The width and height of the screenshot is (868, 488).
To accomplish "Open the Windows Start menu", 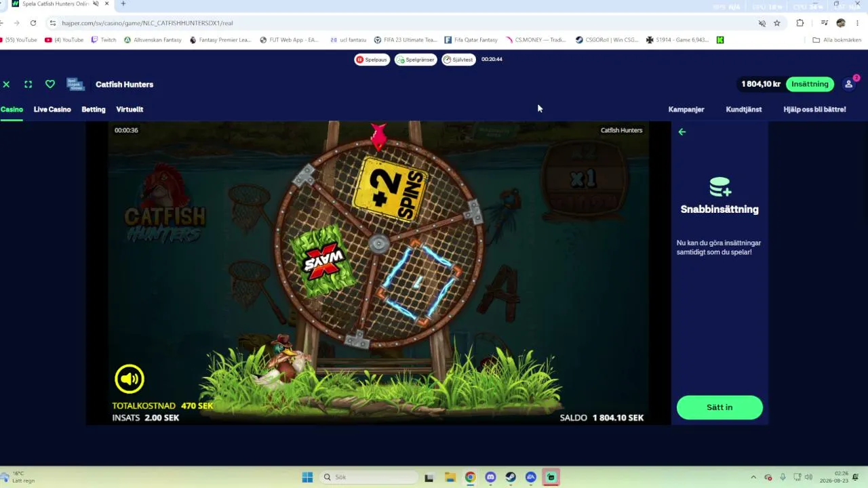I will [x=307, y=477].
